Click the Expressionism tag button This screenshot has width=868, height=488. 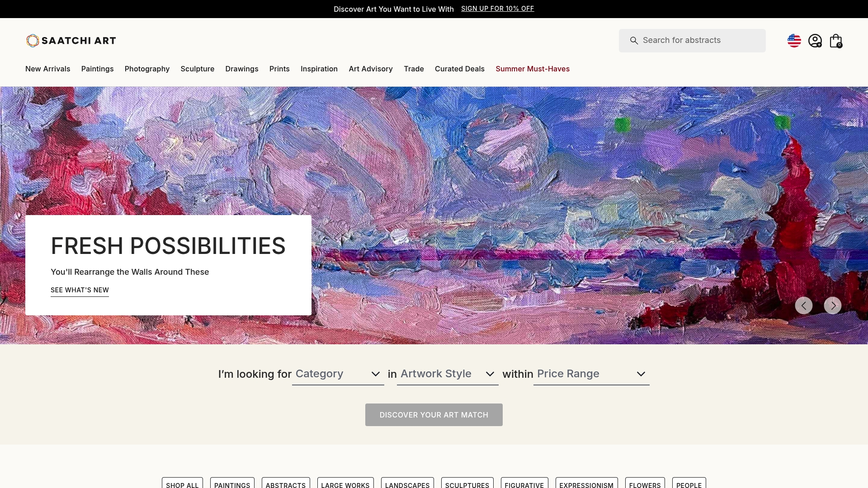coord(587,483)
